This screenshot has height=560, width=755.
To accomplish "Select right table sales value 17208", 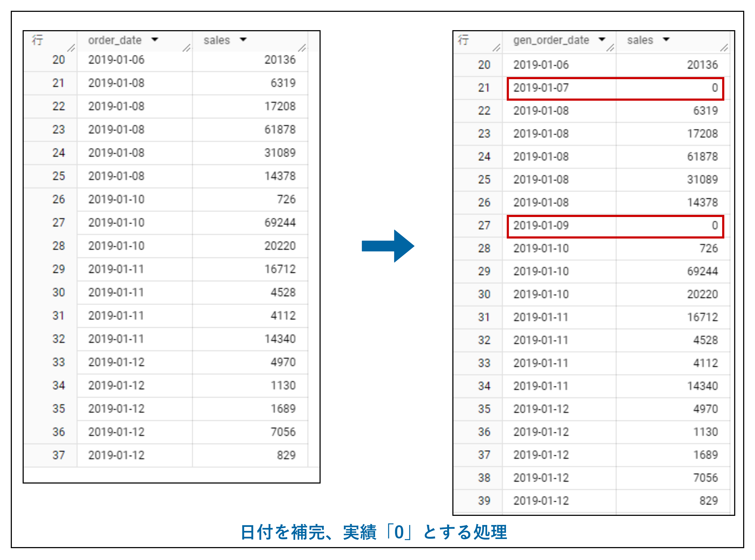I will [702, 134].
